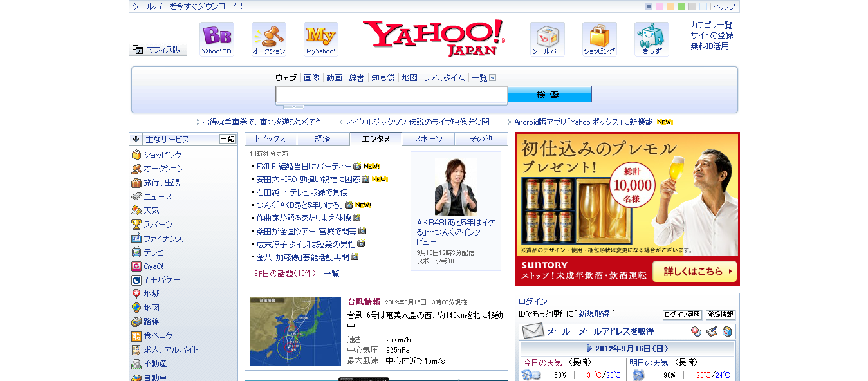Click the ログイン履歴 button
Viewport: 868px width, 381px height.
[x=682, y=315]
